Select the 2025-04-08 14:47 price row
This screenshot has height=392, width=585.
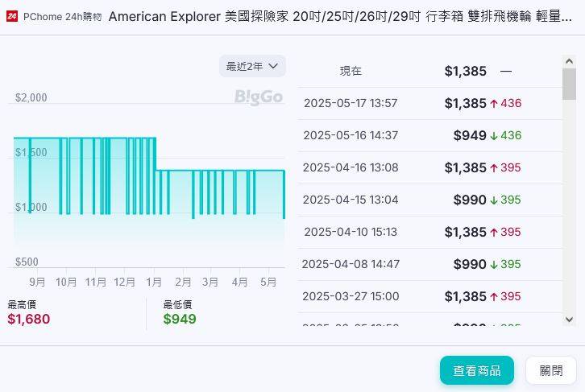click(x=429, y=264)
